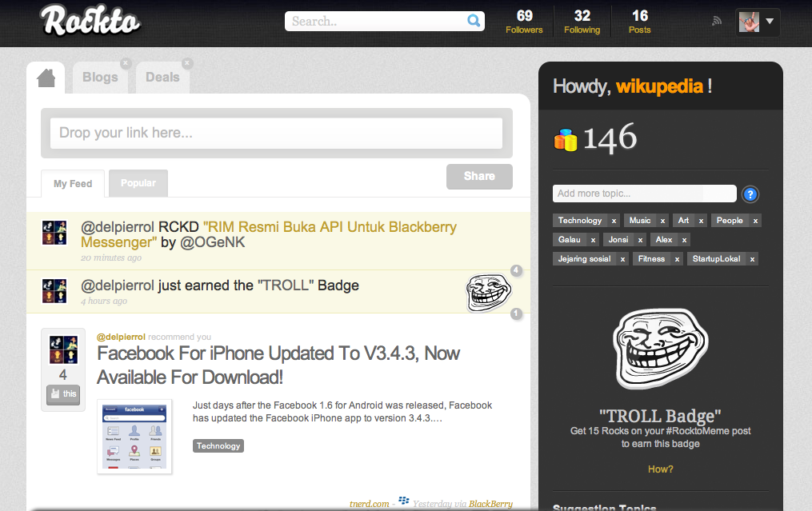View the 16 Posts count

click(x=639, y=22)
